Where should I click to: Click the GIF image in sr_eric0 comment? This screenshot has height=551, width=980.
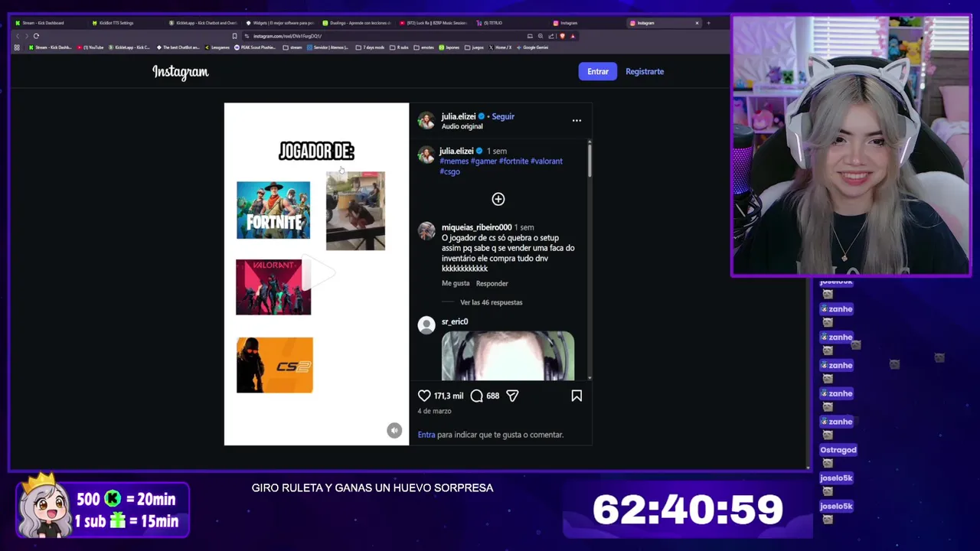(x=508, y=356)
